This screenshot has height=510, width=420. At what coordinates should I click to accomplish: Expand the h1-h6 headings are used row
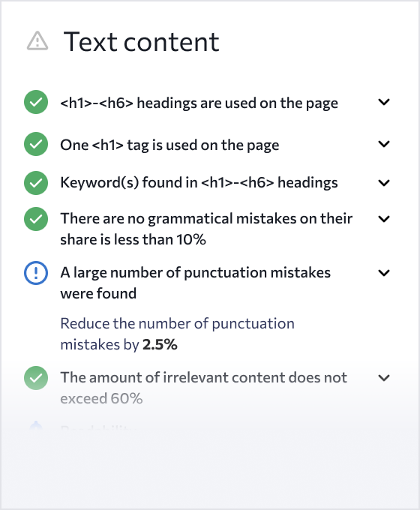384,102
